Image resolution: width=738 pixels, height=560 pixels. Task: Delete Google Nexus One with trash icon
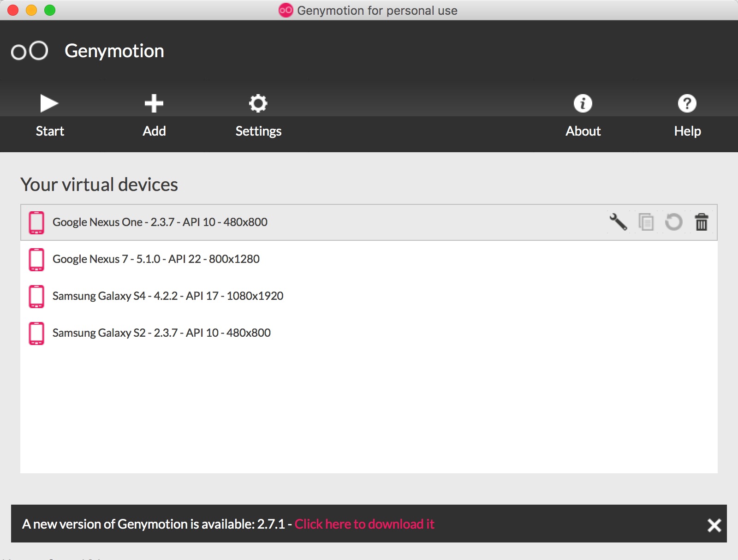702,222
